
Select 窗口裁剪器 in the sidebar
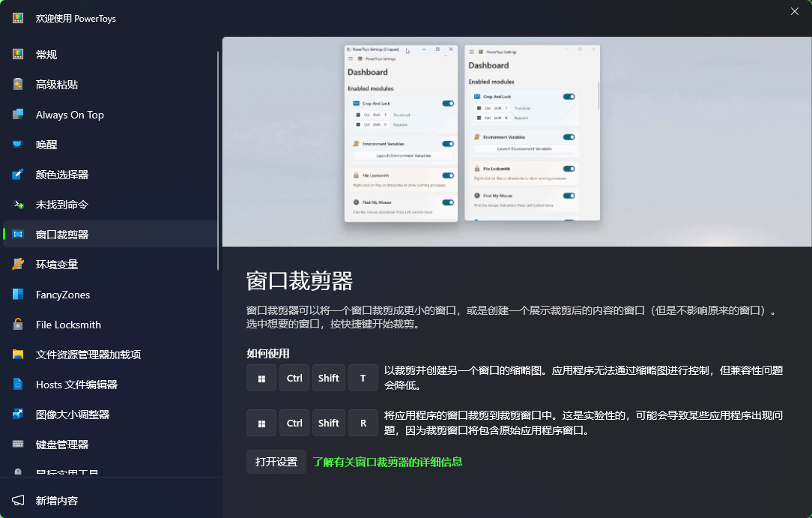coord(110,235)
